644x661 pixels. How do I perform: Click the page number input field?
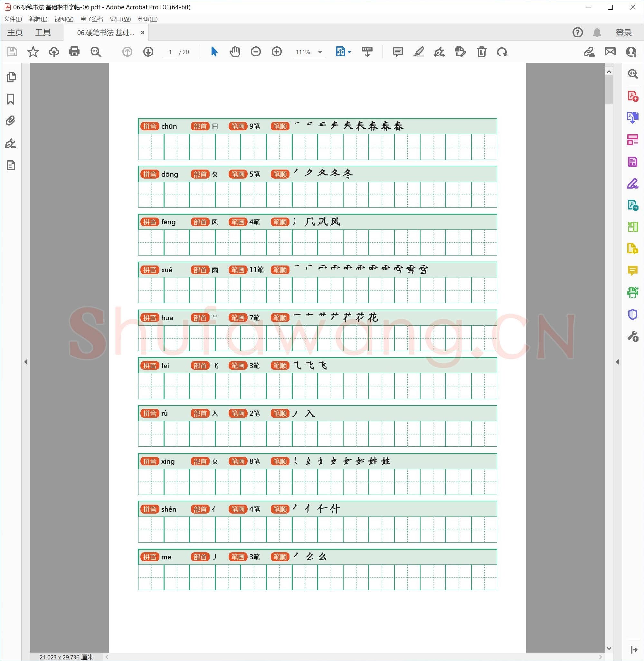170,52
